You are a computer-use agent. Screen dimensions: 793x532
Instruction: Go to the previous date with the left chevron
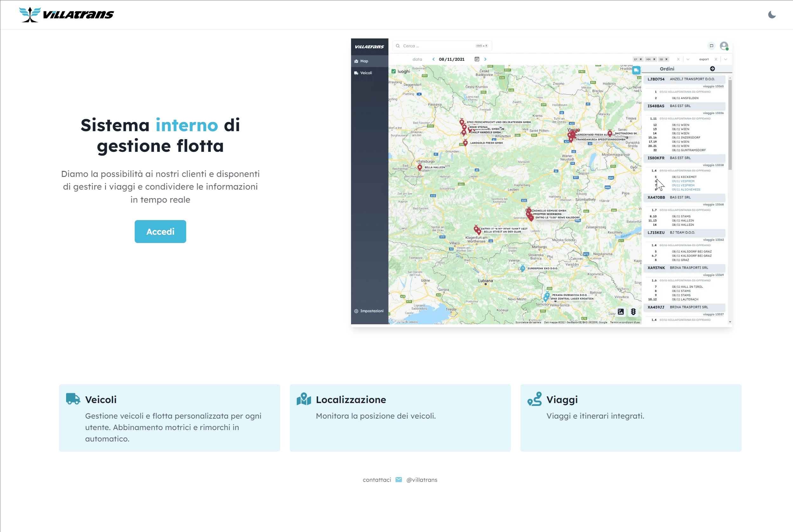click(x=433, y=59)
